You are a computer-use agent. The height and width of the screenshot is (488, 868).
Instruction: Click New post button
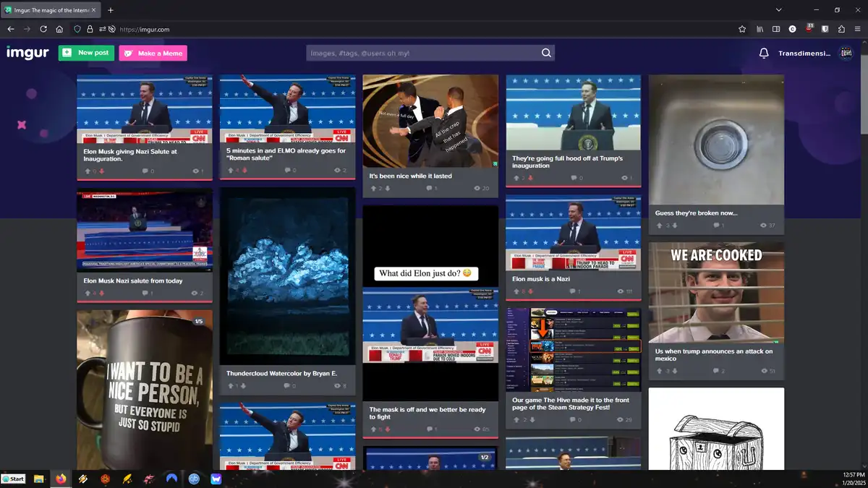[x=86, y=53]
